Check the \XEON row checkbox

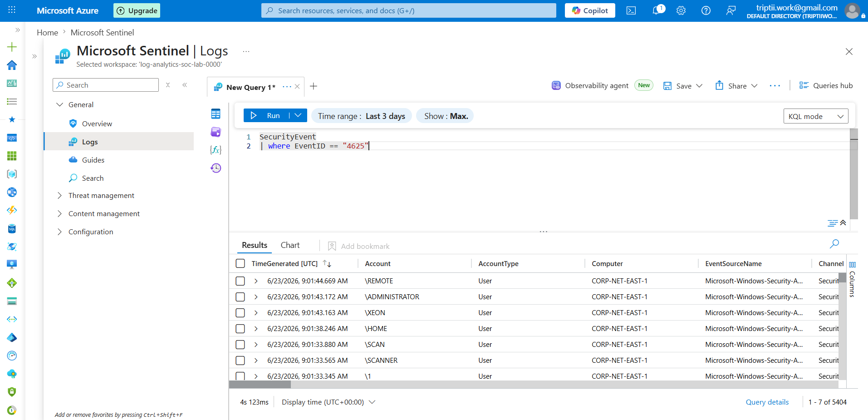(x=240, y=313)
